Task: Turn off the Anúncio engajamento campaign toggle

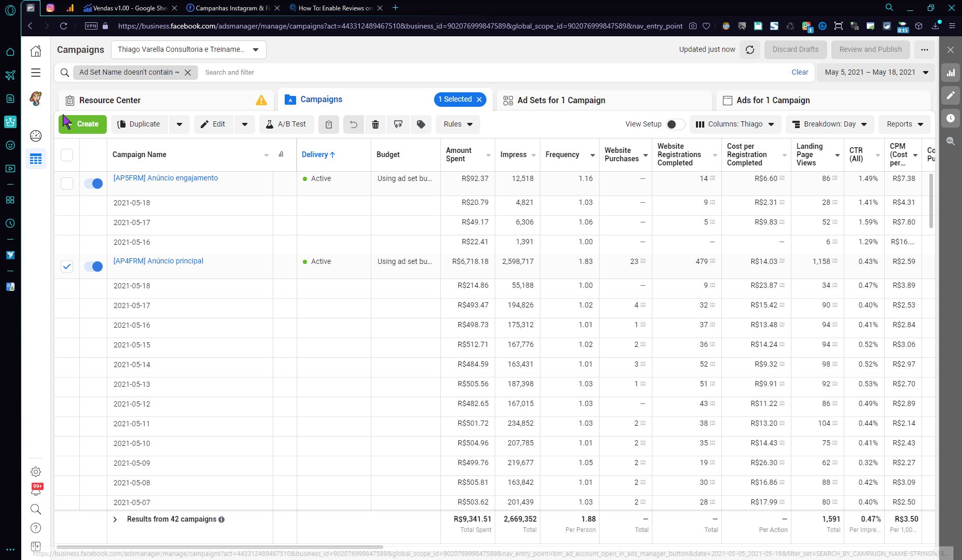Action: (x=93, y=184)
